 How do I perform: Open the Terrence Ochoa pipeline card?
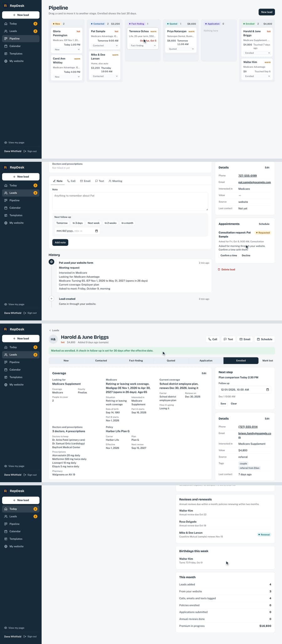click(143, 38)
